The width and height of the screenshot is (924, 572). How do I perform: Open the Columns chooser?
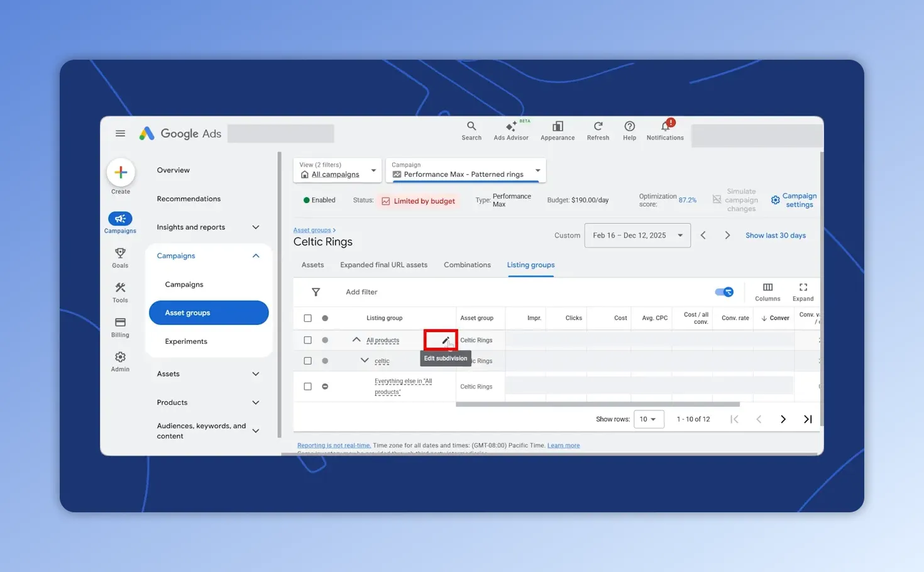[767, 292]
